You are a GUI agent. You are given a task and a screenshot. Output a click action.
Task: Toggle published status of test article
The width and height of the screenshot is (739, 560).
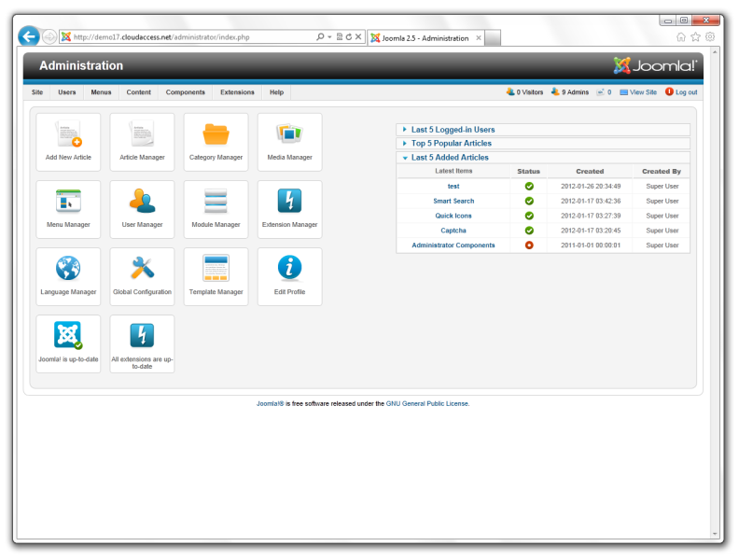[529, 186]
